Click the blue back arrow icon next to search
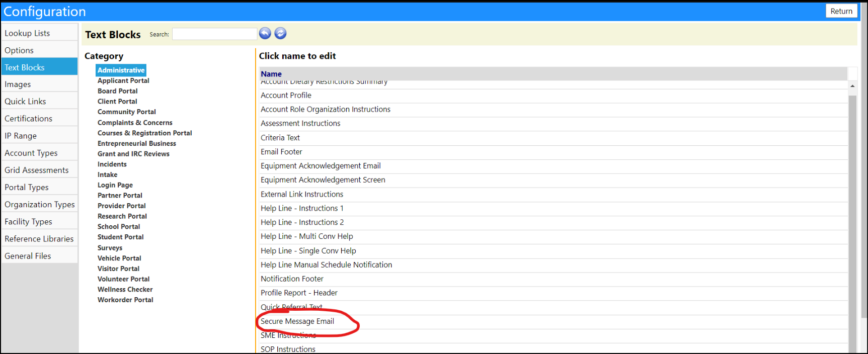The image size is (868, 354). pos(265,33)
